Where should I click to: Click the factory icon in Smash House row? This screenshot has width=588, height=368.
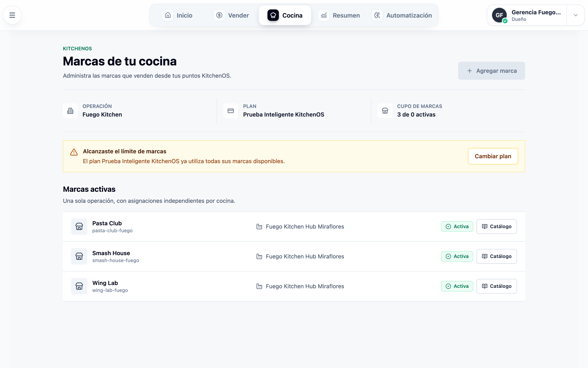tap(259, 257)
